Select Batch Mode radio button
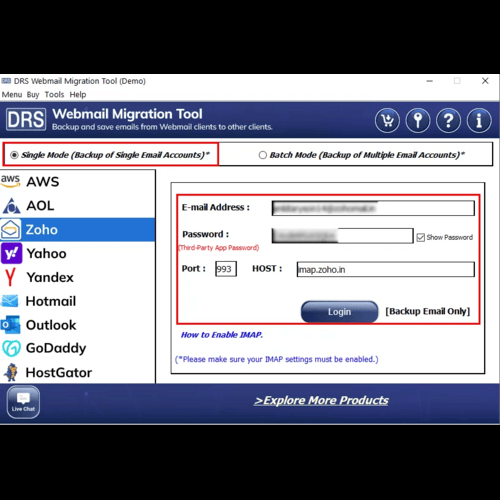This screenshot has width=500, height=500. pyautogui.click(x=263, y=155)
